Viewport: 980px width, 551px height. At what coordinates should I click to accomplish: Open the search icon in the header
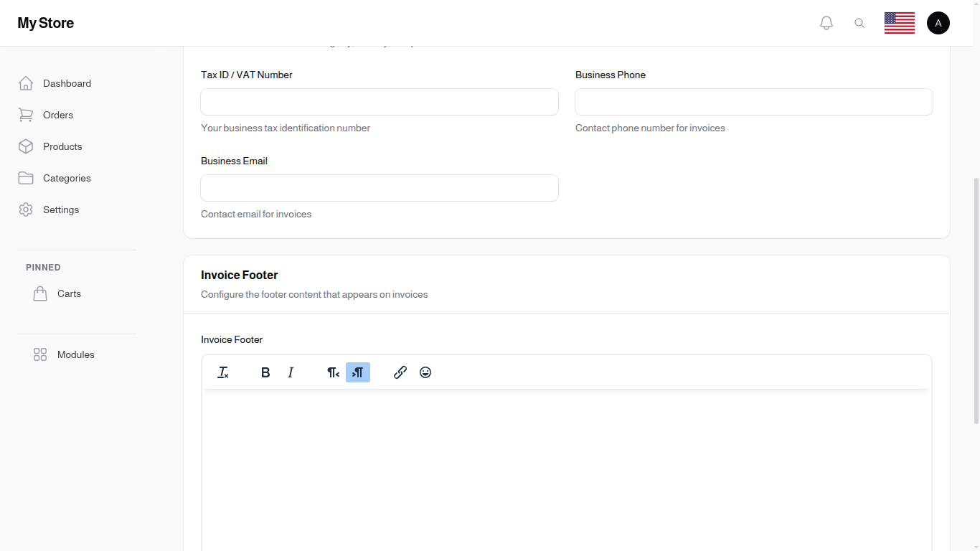click(859, 22)
